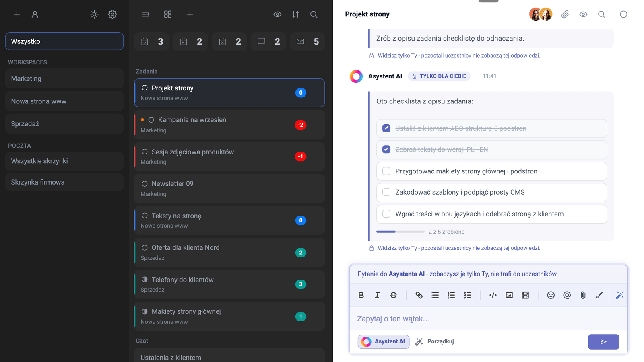Select the Nowa strona www workspace
This screenshot has height=362, width=644.
pyautogui.click(x=64, y=101)
